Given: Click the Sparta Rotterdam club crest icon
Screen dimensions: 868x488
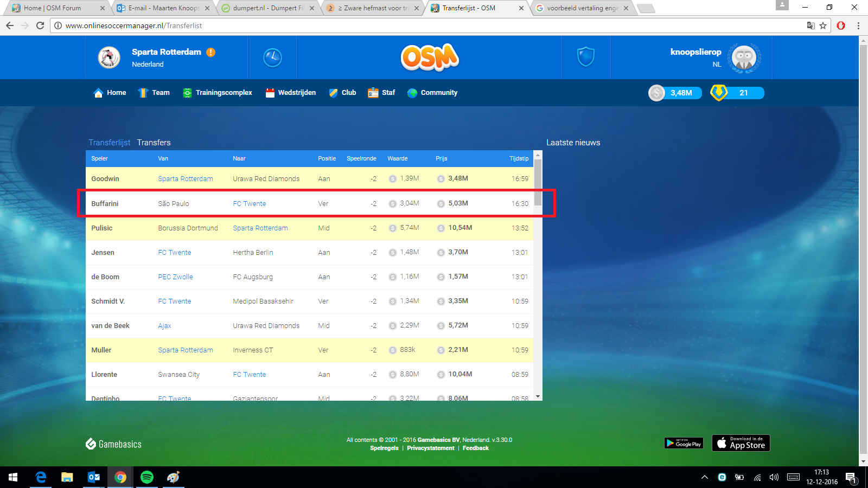Looking at the screenshot, I should tap(109, 57).
